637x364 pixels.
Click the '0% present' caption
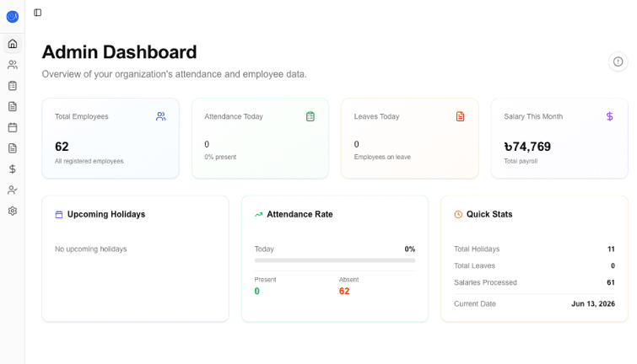(x=220, y=157)
